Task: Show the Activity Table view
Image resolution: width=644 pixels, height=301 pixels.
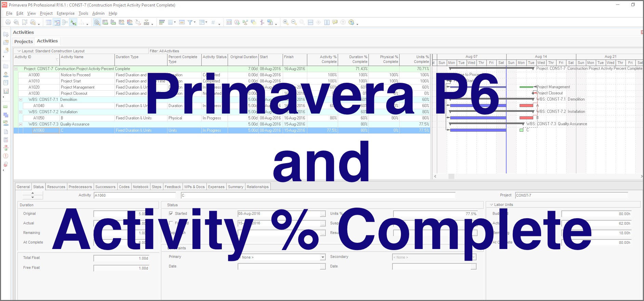Action: click(x=49, y=22)
